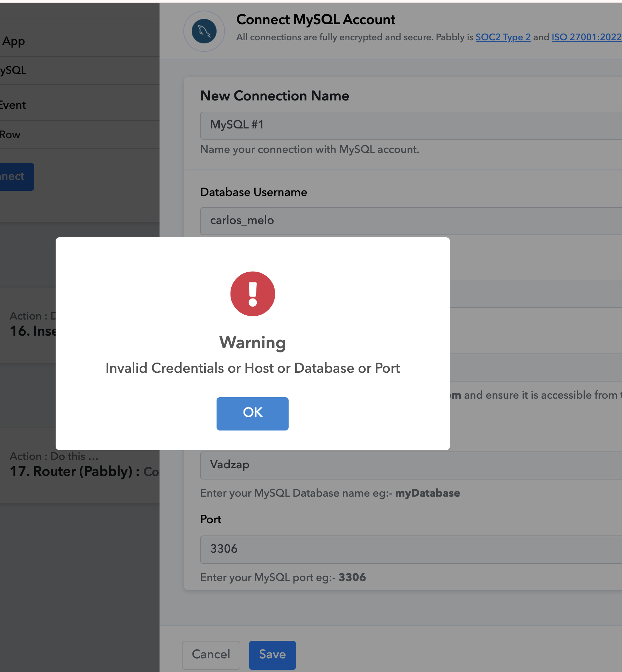Click the blue Connect button in sidebar
622x672 pixels.
click(17, 177)
